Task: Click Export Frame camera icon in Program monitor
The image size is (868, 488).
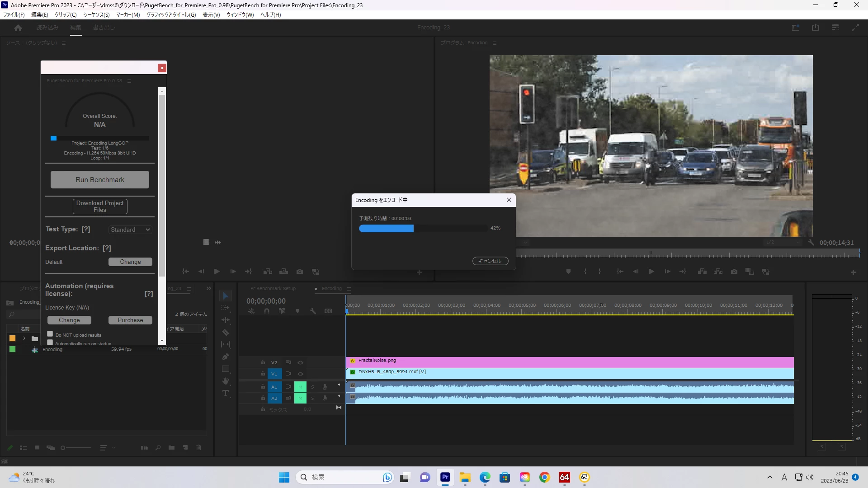Action: [734, 272]
